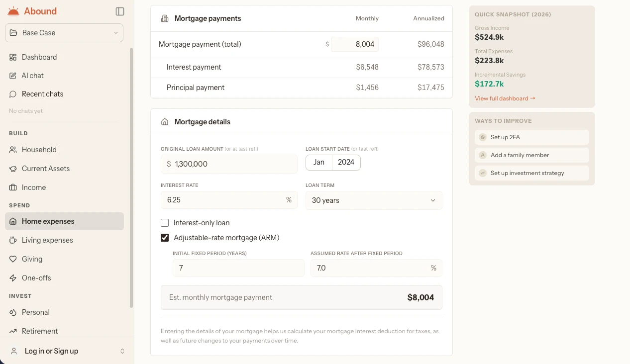Click the Household people icon
The image size is (630, 364).
click(x=13, y=150)
